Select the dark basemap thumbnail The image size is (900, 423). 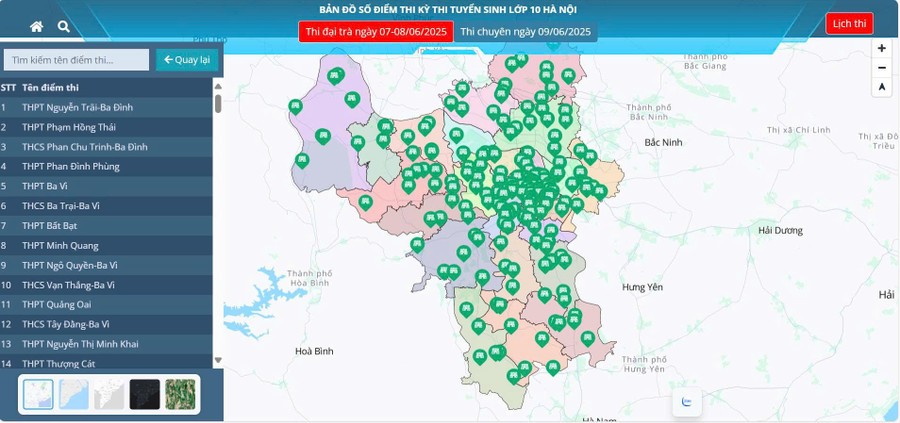point(144,394)
